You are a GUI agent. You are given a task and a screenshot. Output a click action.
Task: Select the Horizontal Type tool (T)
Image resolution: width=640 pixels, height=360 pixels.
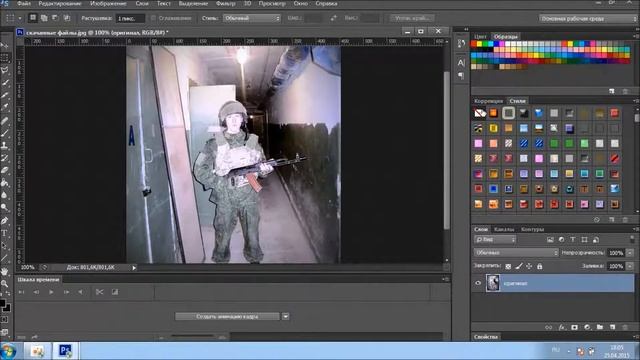5,233
